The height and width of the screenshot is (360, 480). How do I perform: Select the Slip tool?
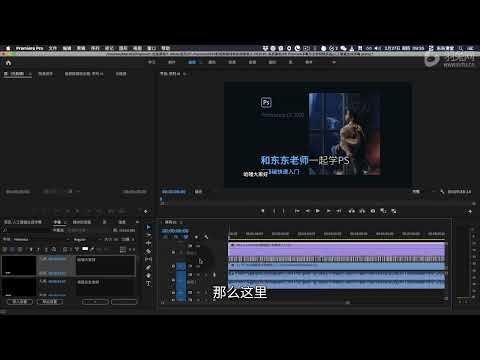click(x=148, y=259)
